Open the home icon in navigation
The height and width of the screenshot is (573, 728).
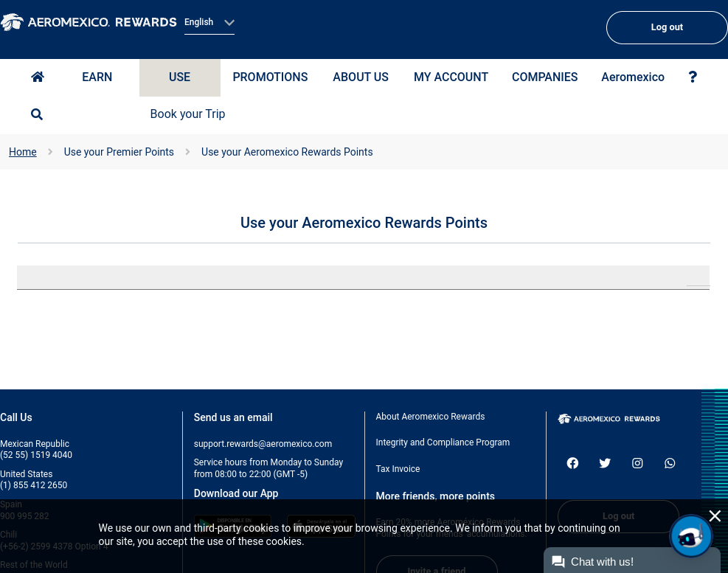pyautogui.click(x=38, y=77)
